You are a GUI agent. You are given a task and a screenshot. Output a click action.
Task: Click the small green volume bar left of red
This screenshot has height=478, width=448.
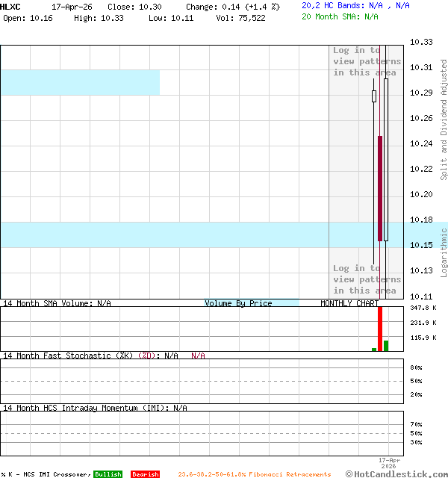374,349
